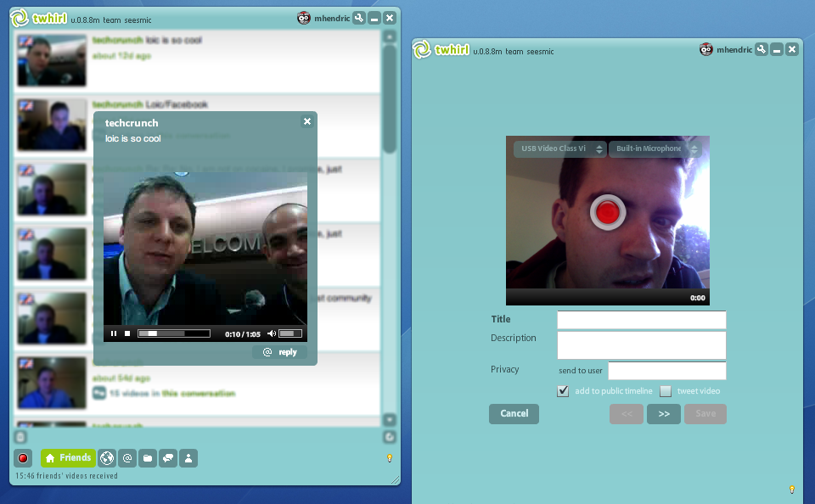Seek within the video progress bar

[x=173, y=333]
